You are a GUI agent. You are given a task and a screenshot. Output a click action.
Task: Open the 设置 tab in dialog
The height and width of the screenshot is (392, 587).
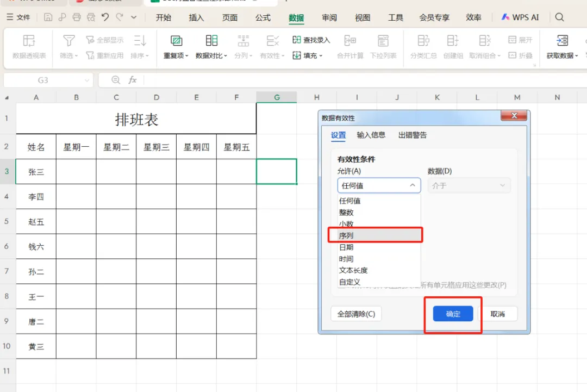[x=338, y=135]
